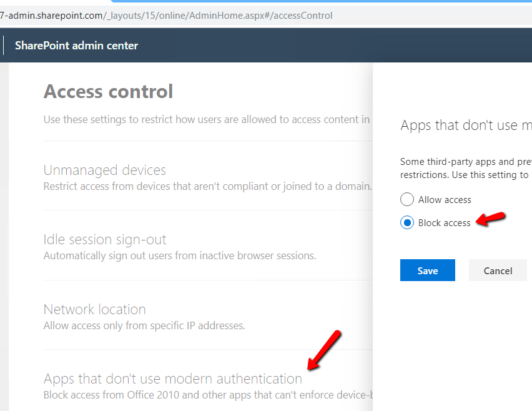The height and width of the screenshot is (411, 532).
Task: Click 'Allow access only from specific IP' description
Action: tap(144, 325)
